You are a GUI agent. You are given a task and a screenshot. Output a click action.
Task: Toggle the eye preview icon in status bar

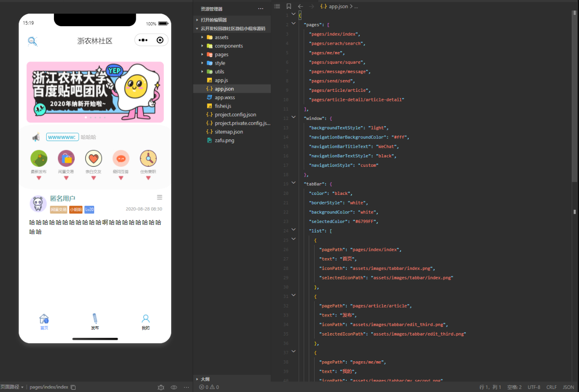[x=174, y=387]
